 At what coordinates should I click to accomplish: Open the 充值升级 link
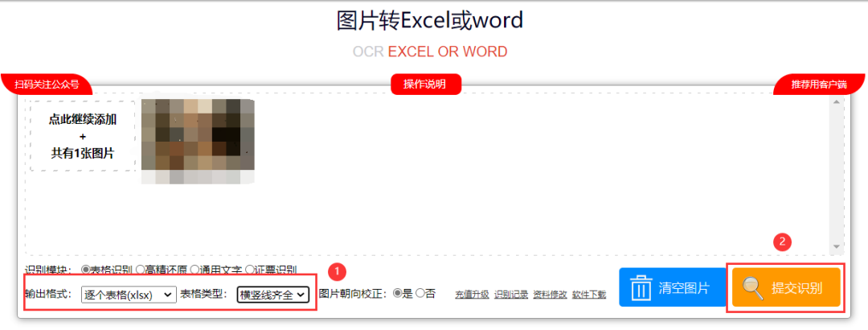point(473,295)
